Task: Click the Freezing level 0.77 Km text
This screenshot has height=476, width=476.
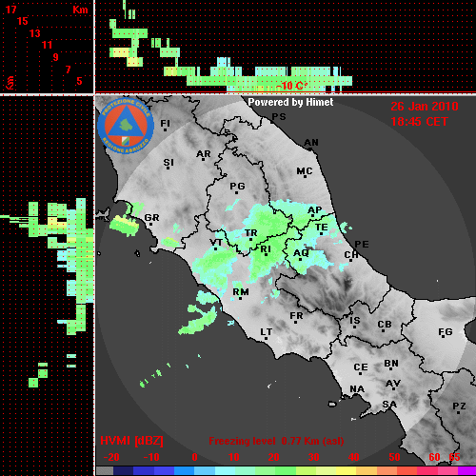Action: point(276,441)
